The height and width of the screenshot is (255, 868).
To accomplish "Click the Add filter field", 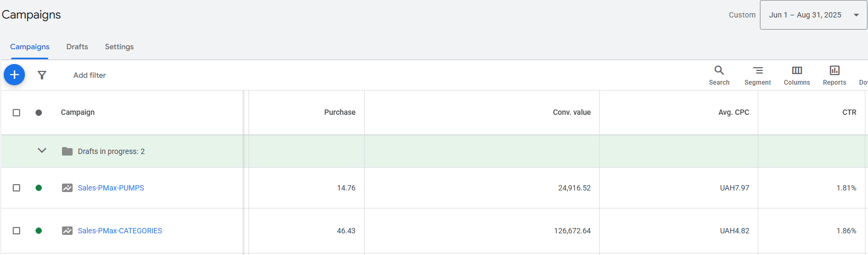I will [90, 75].
